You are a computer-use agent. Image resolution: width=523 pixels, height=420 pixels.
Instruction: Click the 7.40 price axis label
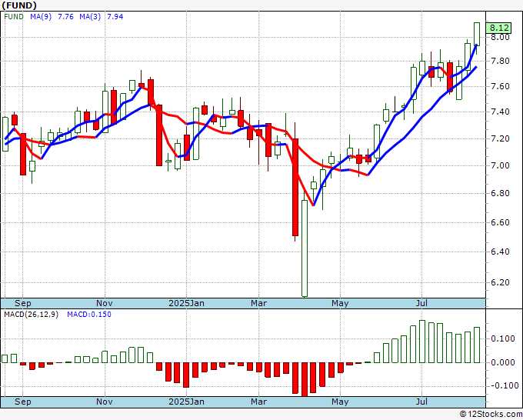tap(500, 112)
